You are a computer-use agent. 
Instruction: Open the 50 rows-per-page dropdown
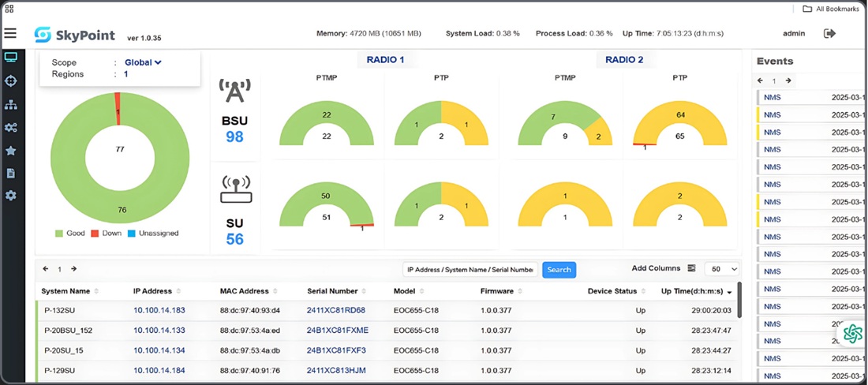click(721, 269)
